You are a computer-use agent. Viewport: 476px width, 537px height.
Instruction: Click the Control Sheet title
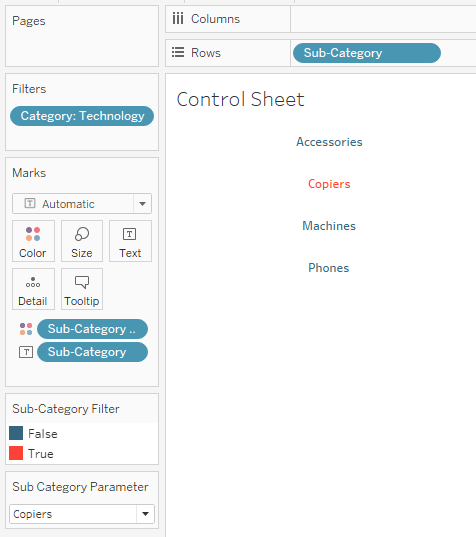(x=240, y=99)
